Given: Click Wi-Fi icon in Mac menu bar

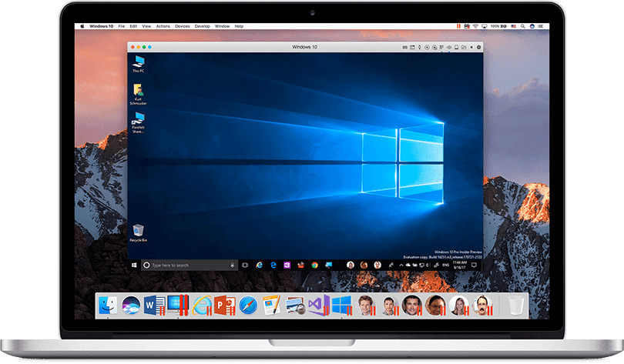Looking at the screenshot, I should point(475,26).
